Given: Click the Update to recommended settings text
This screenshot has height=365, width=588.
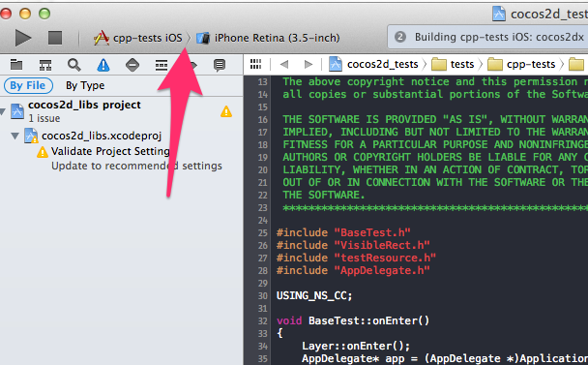Looking at the screenshot, I should 136,166.
